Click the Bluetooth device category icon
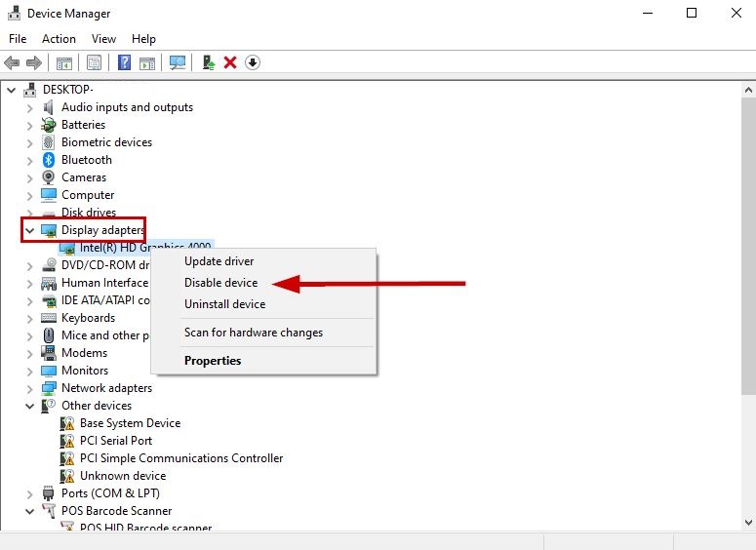The width and height of the screenshot is (756, 550). [x=49, y=160]
